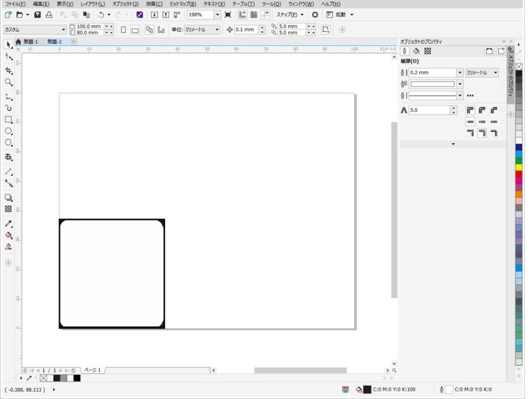Open the page size preset dropdown
The image size is (532, 399).
click(x=63, y=30)
